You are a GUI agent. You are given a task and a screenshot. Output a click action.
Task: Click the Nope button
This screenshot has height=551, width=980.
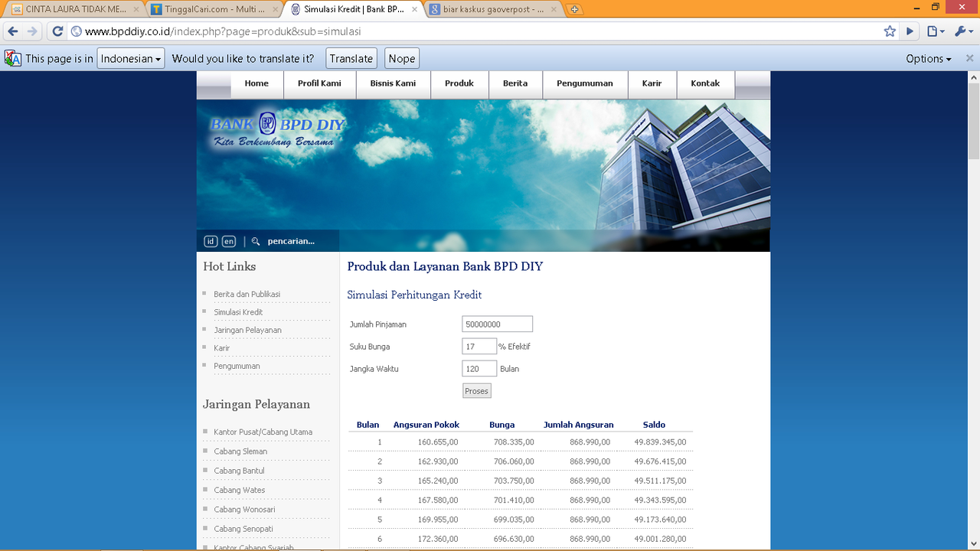401,58
